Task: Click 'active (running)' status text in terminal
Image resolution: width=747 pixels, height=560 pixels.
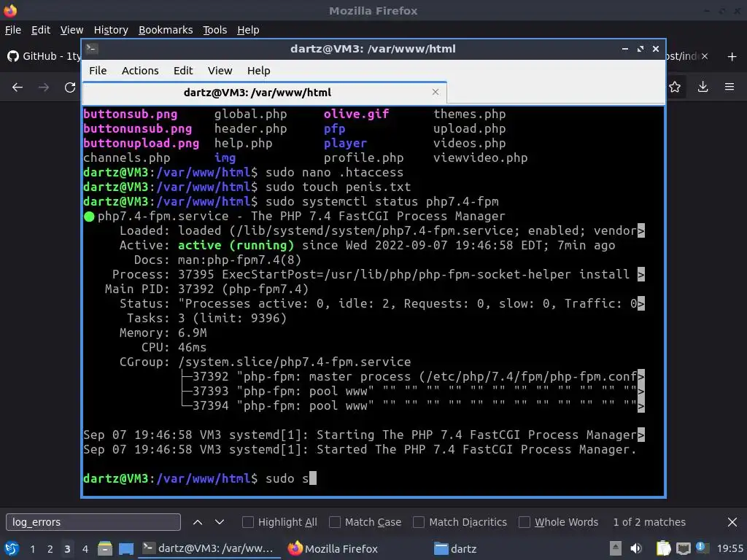Action: (236, 245)
